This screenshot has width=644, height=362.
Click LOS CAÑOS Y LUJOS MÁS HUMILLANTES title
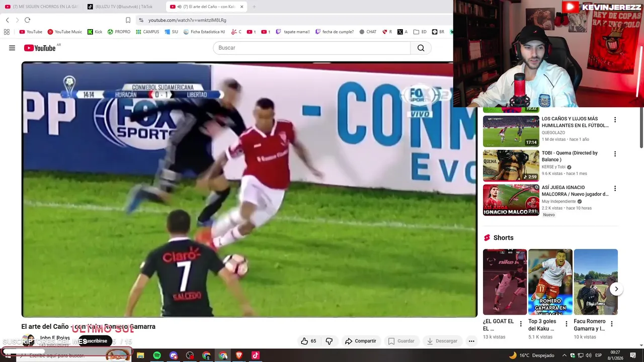coord(575,122)
